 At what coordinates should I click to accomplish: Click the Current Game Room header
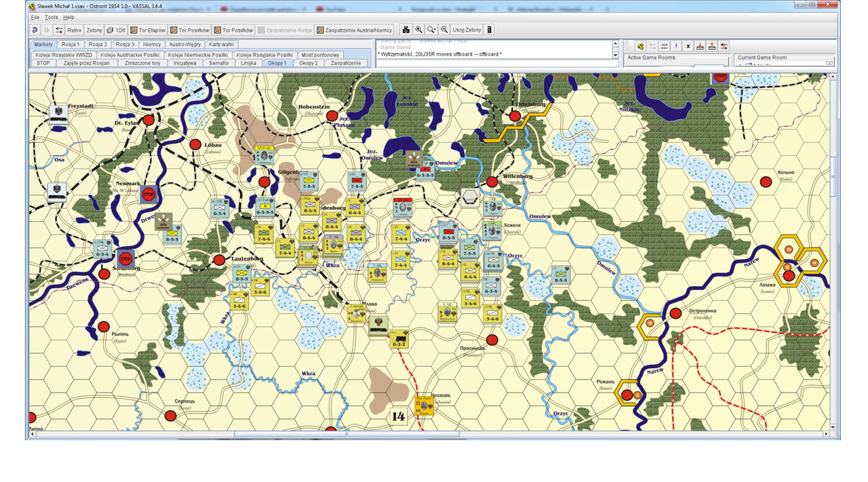762,58
